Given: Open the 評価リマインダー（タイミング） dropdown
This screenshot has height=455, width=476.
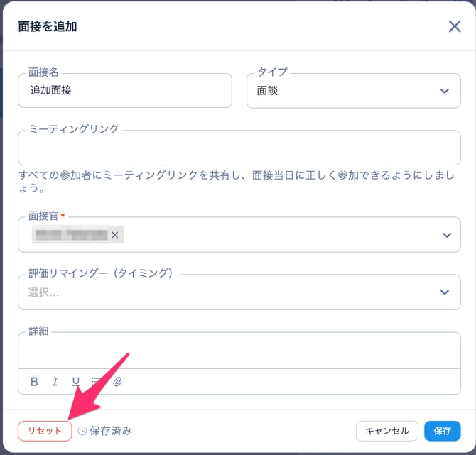Looking at the screenshot, I should (445, 292).
